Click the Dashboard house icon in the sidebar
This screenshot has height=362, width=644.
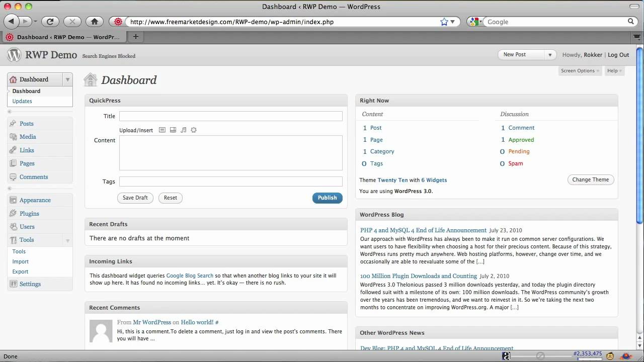[13, 79]
